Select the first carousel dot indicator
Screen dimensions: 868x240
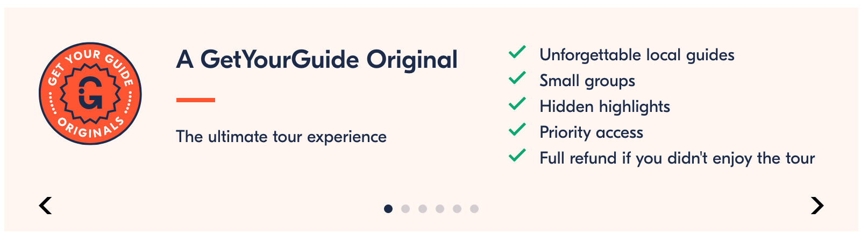click(x=388, y=209)
